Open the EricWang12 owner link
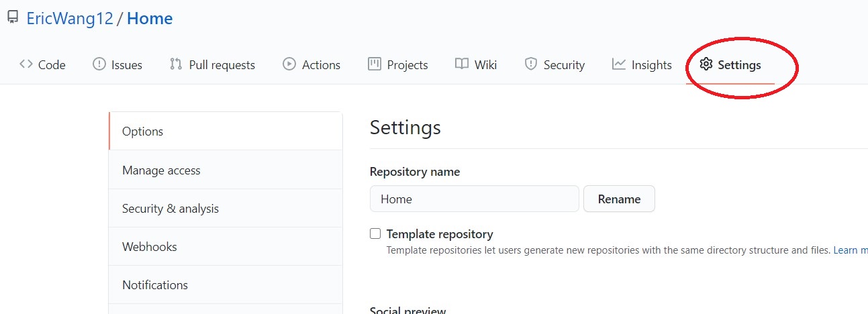 [70, 19]
